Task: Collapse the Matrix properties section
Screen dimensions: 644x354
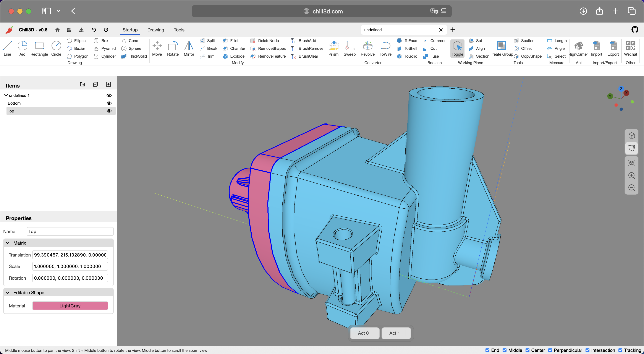Action: pos(8,243)
